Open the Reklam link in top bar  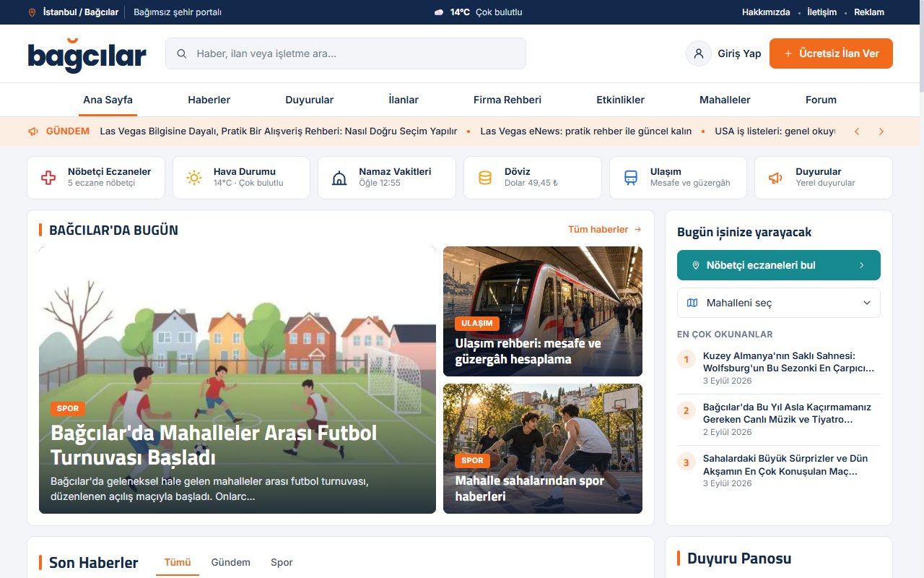tap(869, 12)
